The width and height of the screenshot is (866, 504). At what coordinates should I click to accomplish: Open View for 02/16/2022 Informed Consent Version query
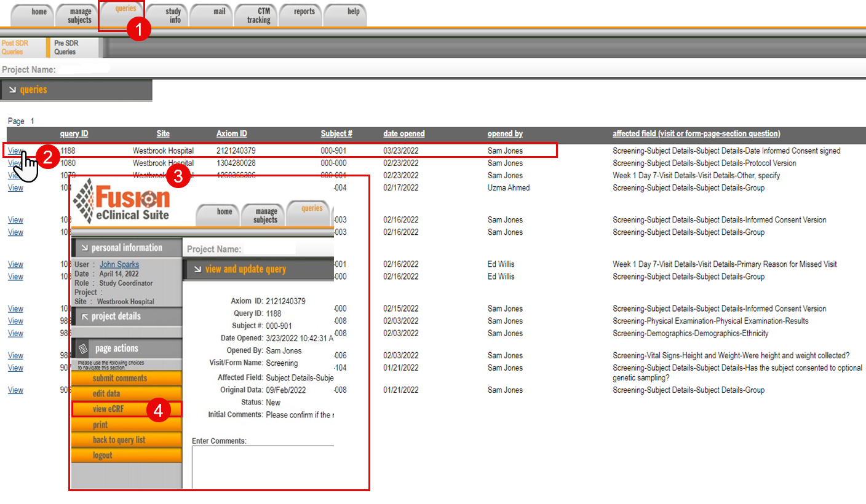pos(15,219)
